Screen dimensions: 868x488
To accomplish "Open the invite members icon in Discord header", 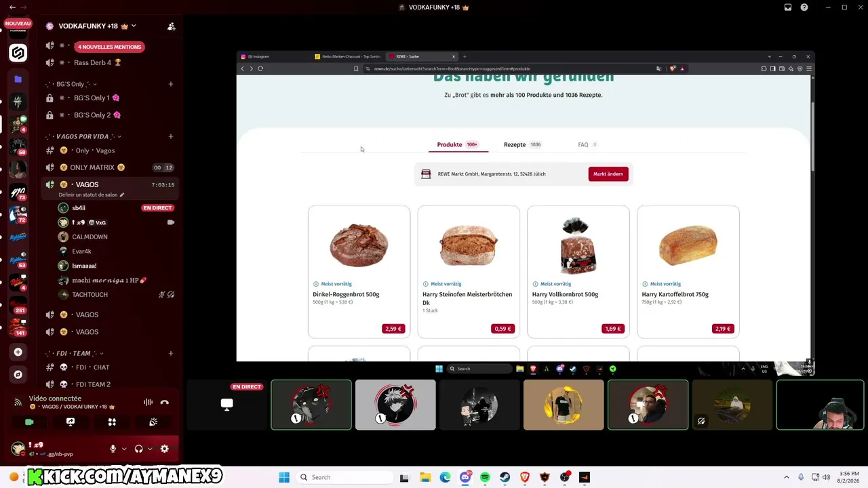I will 171,26.
